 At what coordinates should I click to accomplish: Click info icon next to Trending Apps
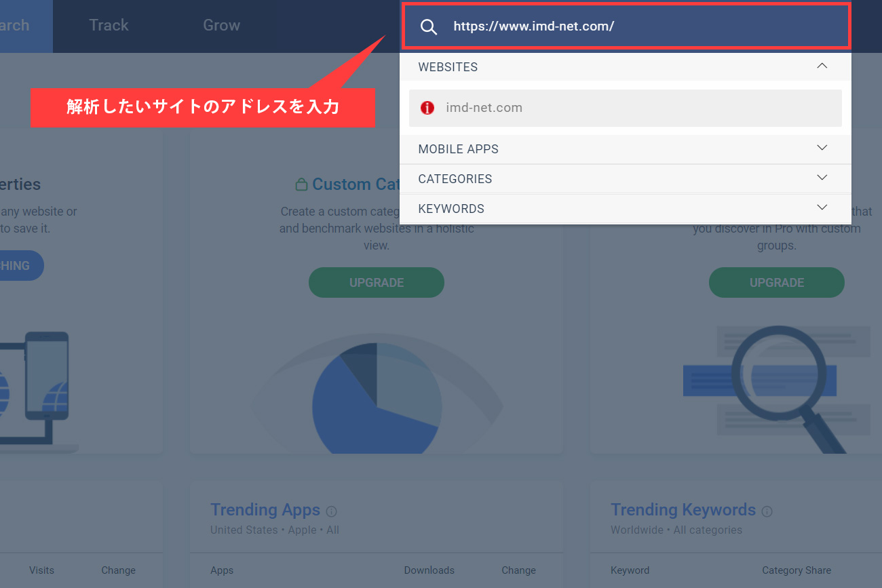[x=331, y=511]
